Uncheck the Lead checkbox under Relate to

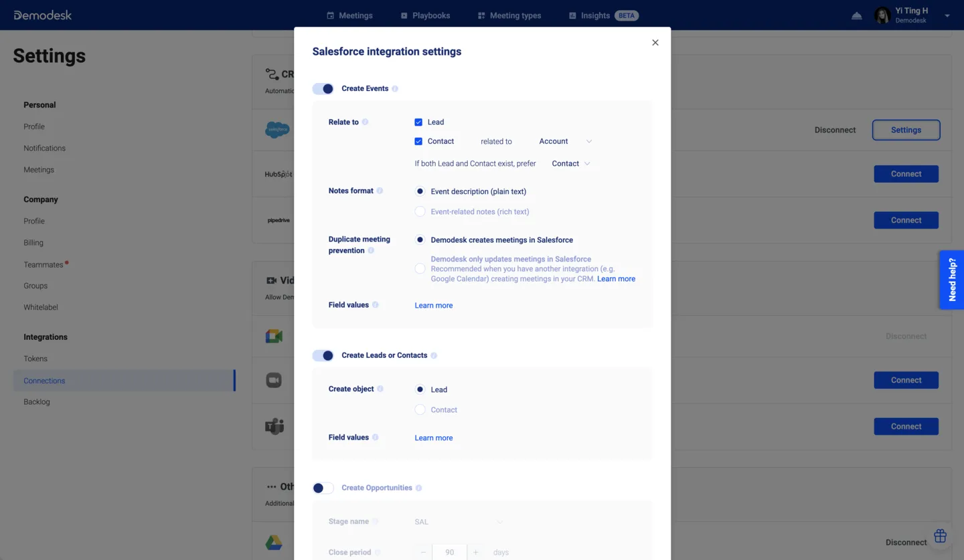[x=418, y=122]
